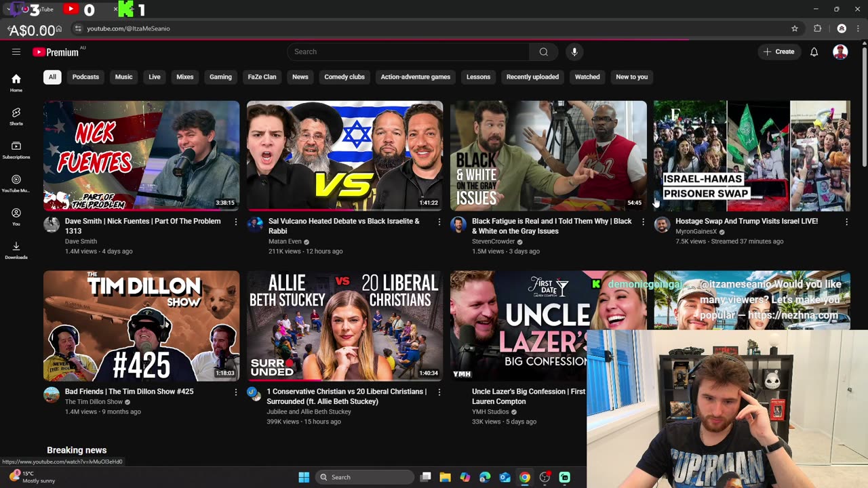868x488 pixels.
Task: Open Subscriptions in the sidebar
Action: point(16,150)
